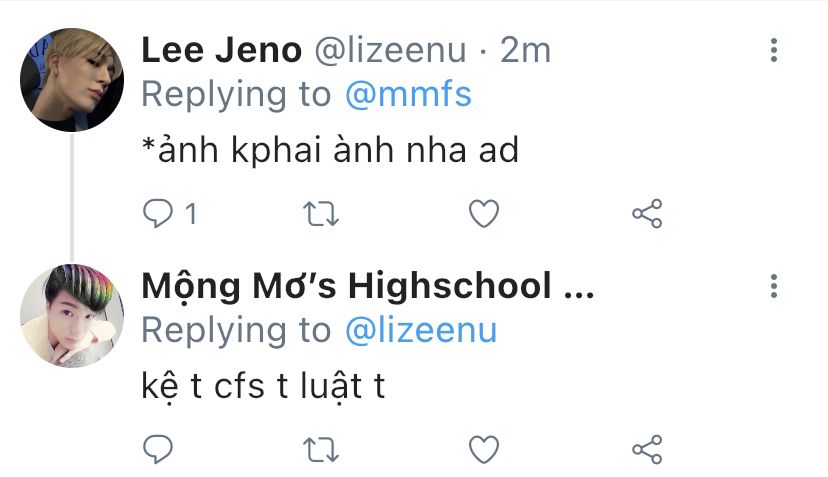The height and width of the screenshot is (477, 828).
Task: Open more options for Lee Jeno's tweet
Action: coord(774,50)
